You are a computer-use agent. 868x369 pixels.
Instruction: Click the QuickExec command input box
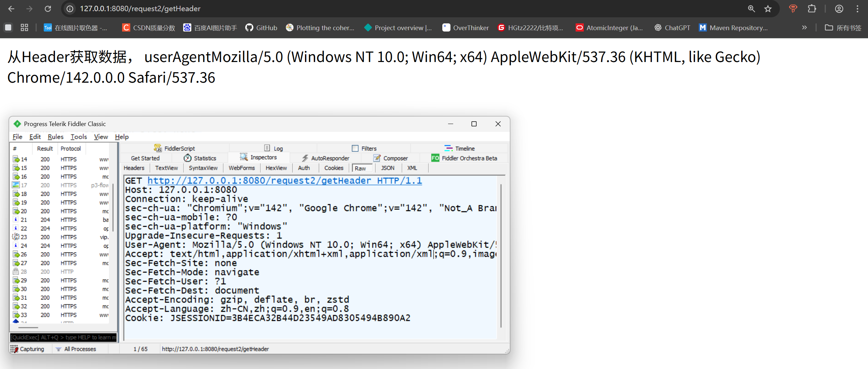point(63,337)
